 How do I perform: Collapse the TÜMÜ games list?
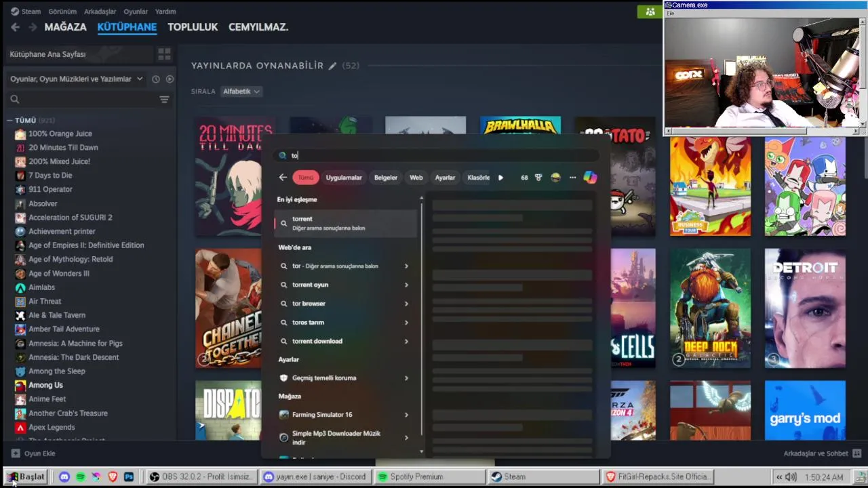click(x=9, y=121)
